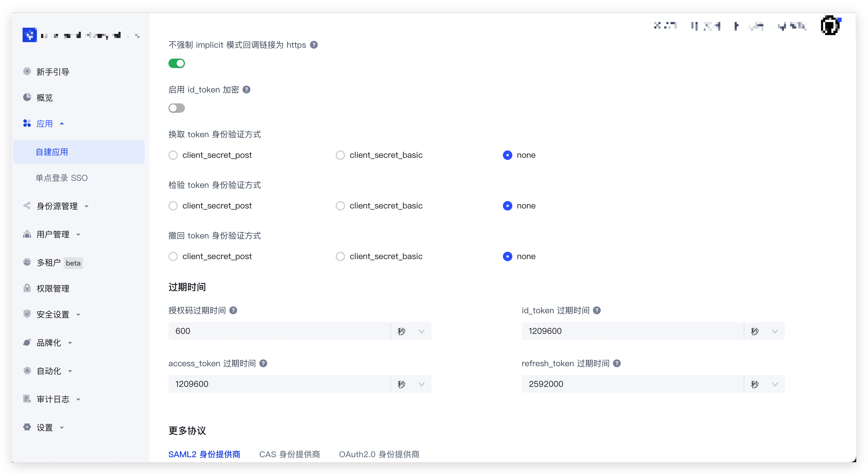This screenshot has height=474, width=868.
Task: Disable the implicit https callback toggle
Action: (177, 63)
